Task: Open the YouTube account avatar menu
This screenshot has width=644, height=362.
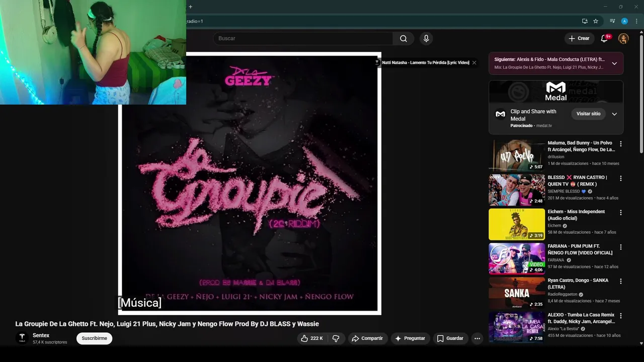Action: (623, 38)
